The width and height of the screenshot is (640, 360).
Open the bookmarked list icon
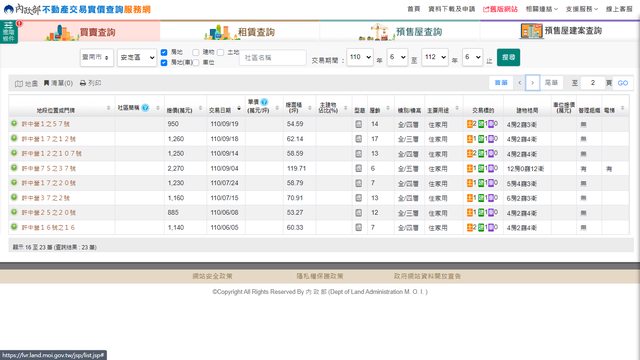click(x=47, y=83)
